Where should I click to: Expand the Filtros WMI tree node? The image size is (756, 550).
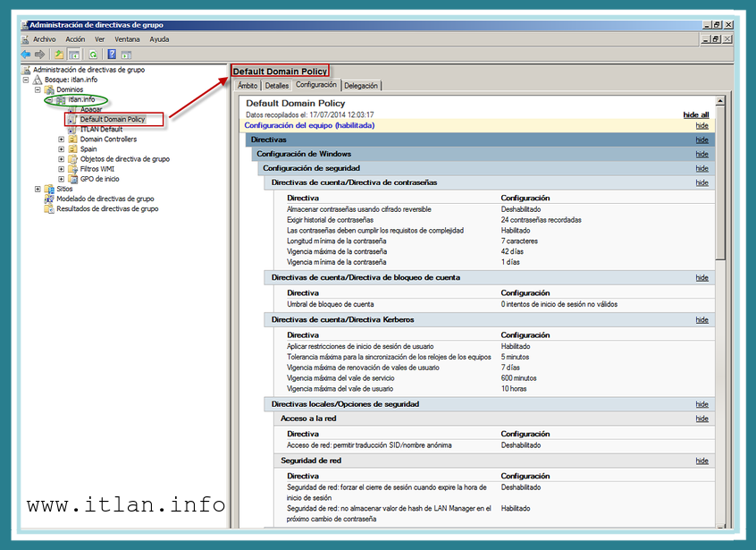(62, 169)
